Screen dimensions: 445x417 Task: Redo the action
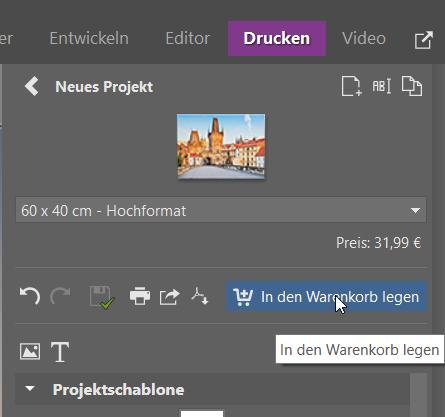click(x=60, y=296)
